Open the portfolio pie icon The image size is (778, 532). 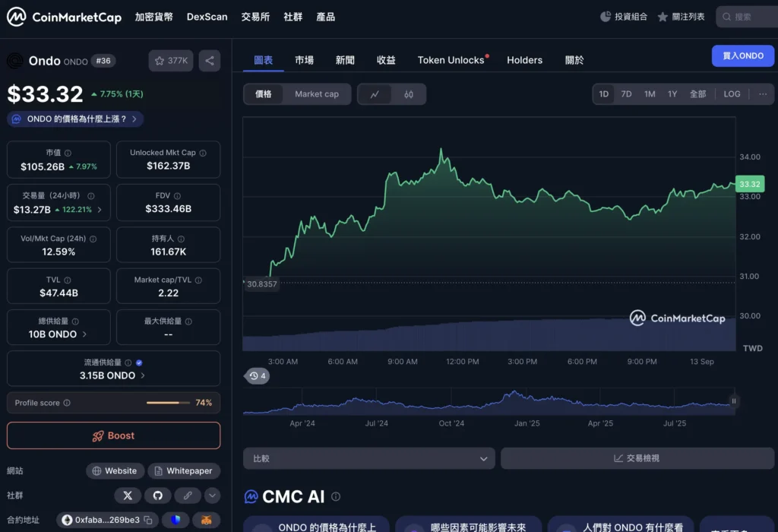tap(606, 17)
